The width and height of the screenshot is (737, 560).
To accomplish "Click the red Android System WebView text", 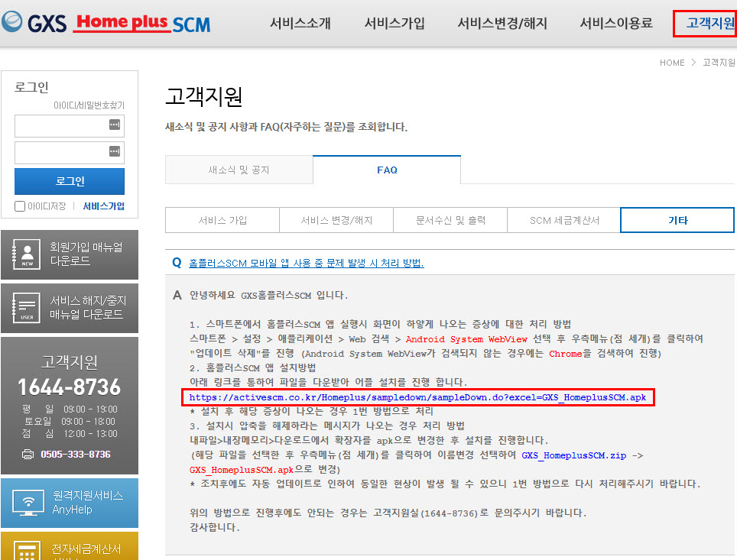I will coord(466,339).
